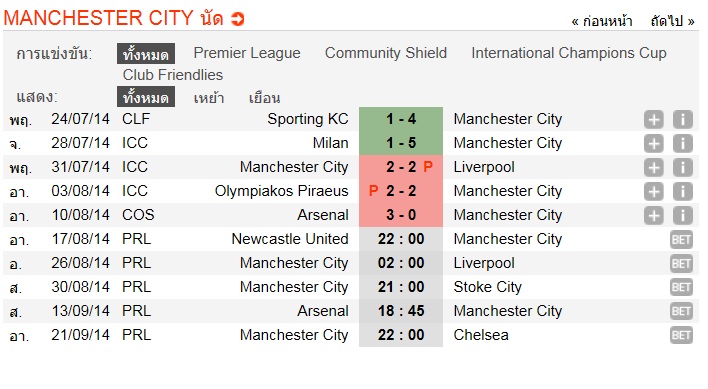Viewport: 708px width, 389px height.
Task: Click the orange arrow icon beside the Manchester City title
Action: (x=237, y=19)
